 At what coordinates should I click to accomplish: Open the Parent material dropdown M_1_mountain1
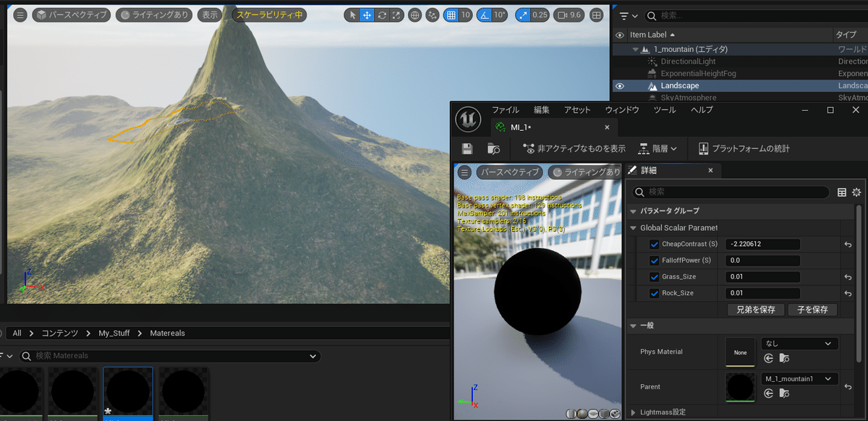coord(799,379)
